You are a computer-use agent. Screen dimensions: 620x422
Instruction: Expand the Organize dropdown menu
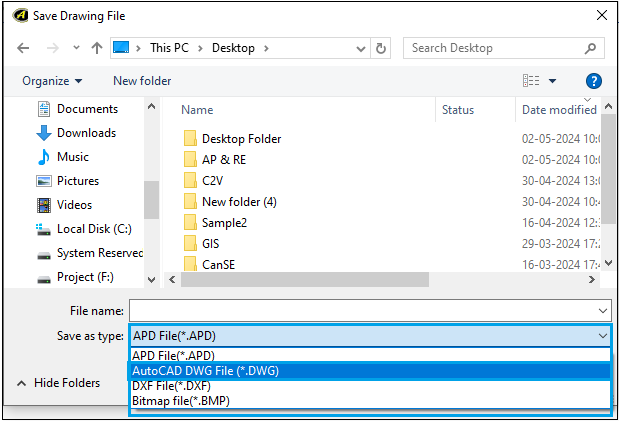pos(52,81)
